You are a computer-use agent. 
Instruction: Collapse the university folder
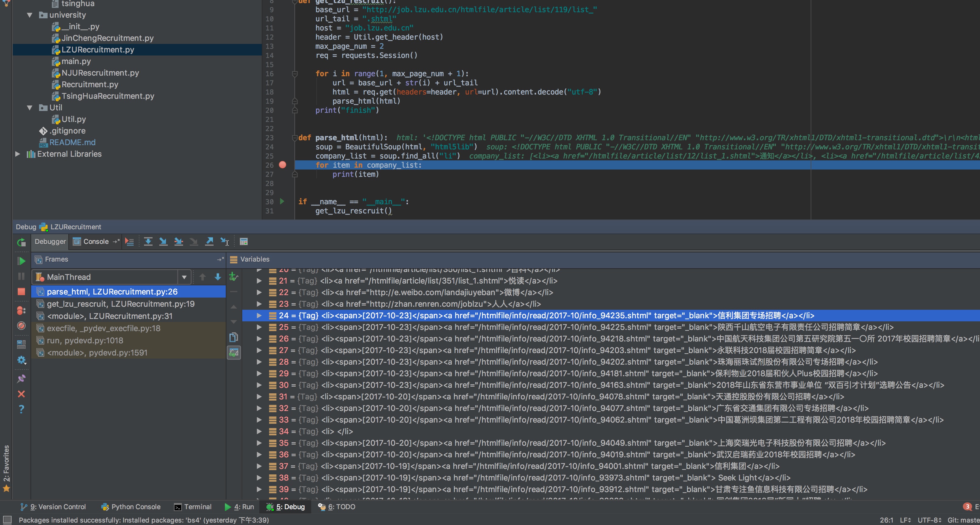(x=30, y=15)
